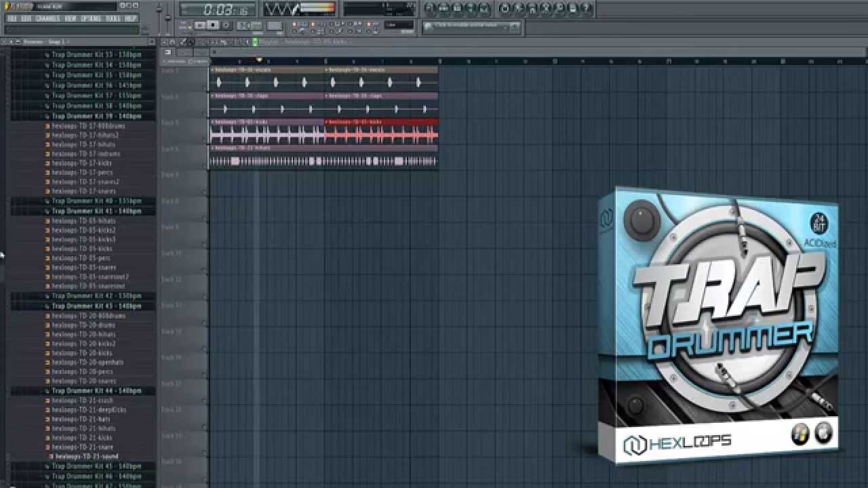Screen dimensions: 868x488
Task: Select hexloops-TD-05-snaresout2 sample
Action: (x=90, y=277)
